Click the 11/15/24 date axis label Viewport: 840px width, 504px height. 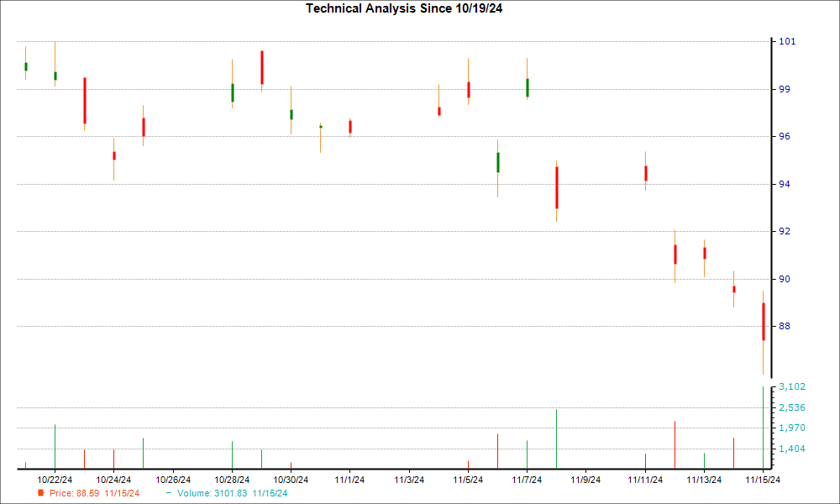click(x=763, y=480)
